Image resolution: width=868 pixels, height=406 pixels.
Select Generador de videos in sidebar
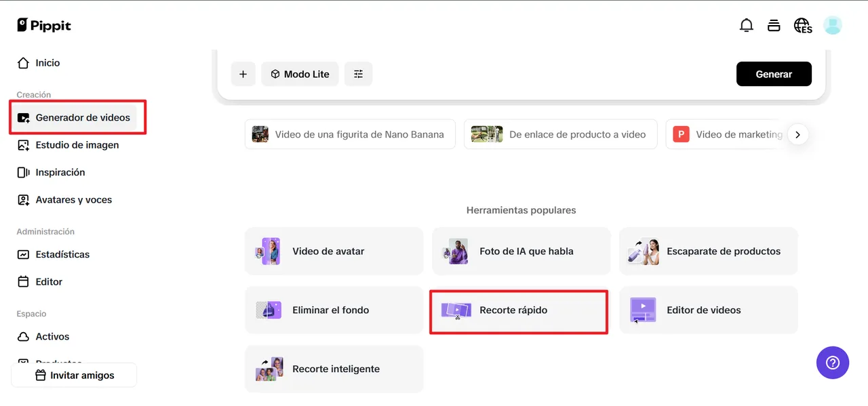[x=82, y=117]
